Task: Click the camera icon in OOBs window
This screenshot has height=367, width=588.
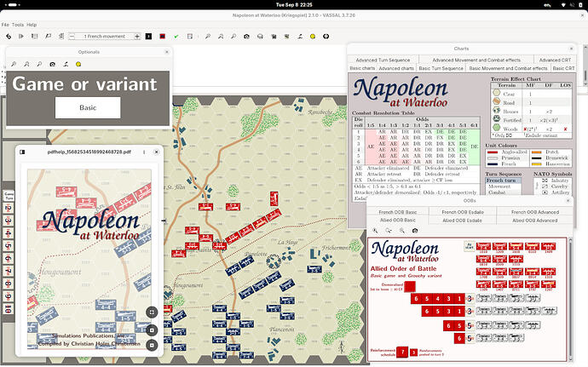Action: [415, 231]
